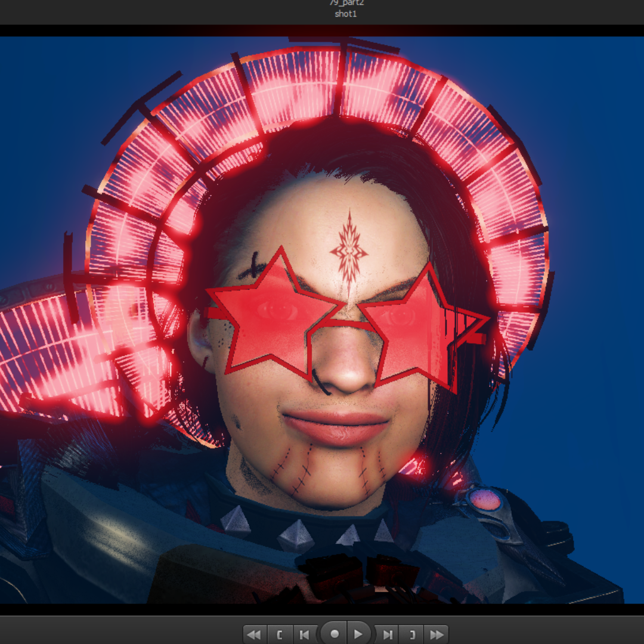Screen dimensions: 644x644
Task: Step forward one frame
Action: [x=387, y=634]
